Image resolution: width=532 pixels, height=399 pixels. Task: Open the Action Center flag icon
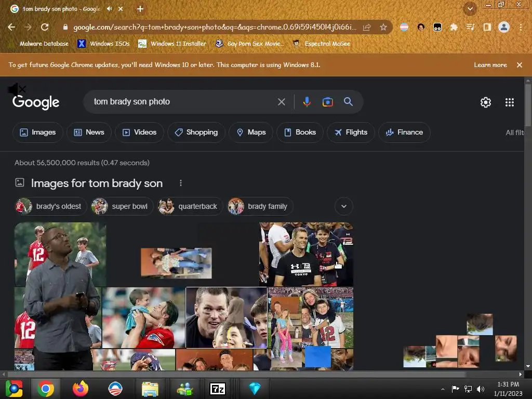[455, 389]
